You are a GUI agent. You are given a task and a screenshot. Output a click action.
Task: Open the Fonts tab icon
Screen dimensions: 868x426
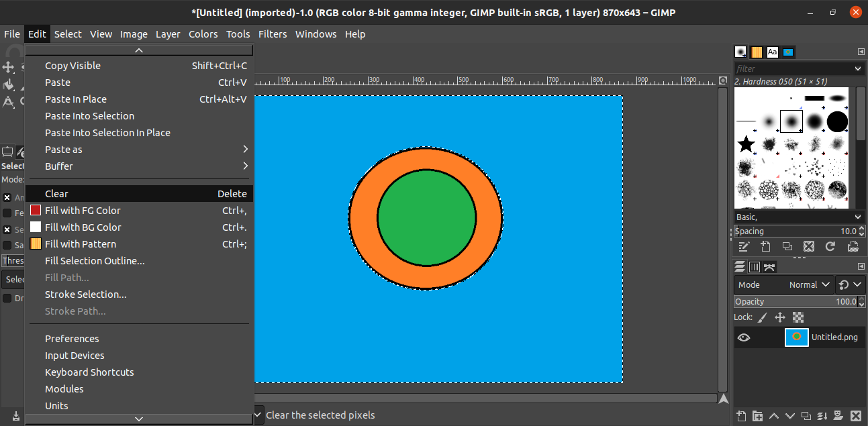click(772, 52)
